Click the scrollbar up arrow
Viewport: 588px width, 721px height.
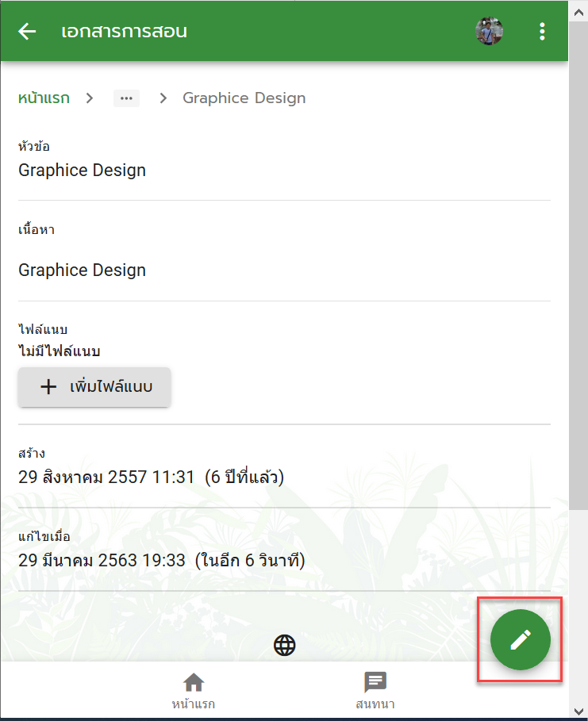click(578, 13)
